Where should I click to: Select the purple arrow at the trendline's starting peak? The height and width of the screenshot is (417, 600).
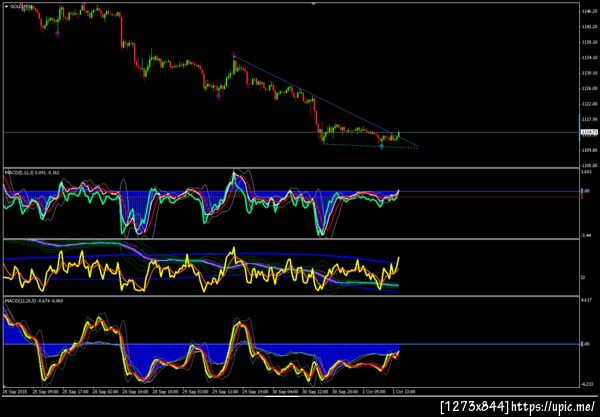234,55
